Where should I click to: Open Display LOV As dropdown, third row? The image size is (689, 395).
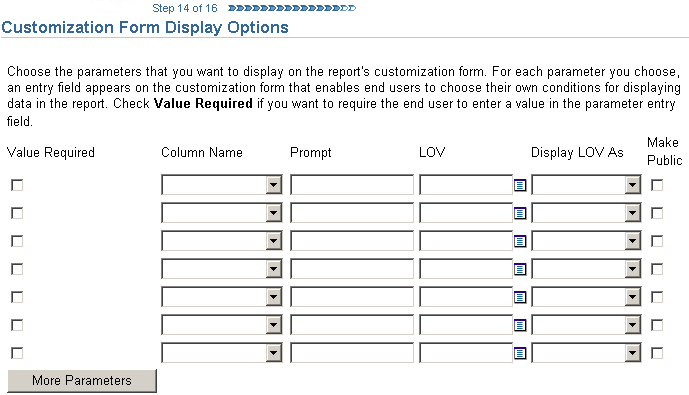tap(586, 241)
